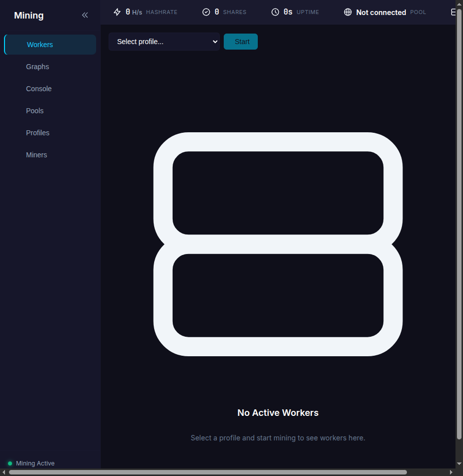Click the uptime clock icon
The width and height of the screenshot is (463, 476).
coord(275,12)
